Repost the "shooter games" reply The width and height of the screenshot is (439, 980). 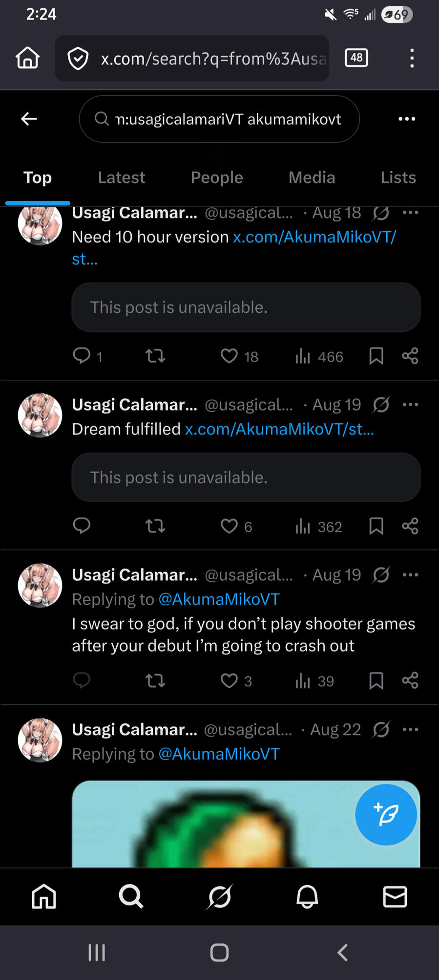pos(155,681)
